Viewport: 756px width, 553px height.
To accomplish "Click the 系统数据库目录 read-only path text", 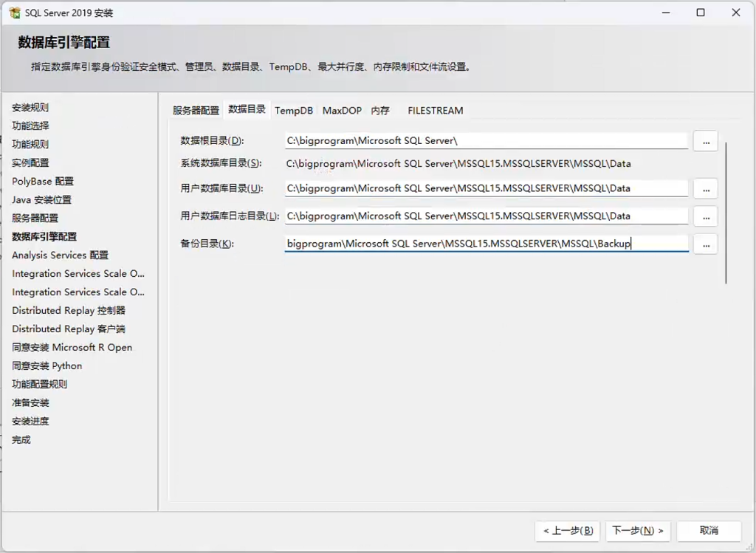I will click(x=458, y=164).
